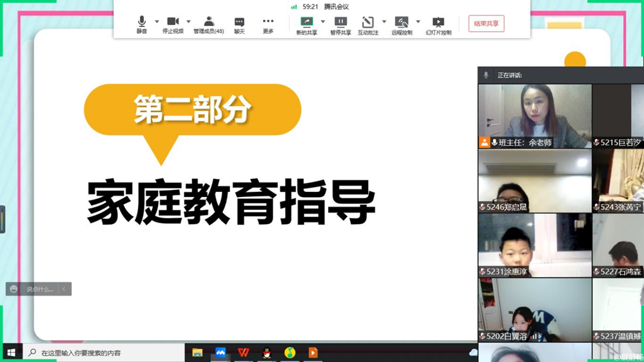Click the 第二部分 speech bubble on slide
644x362 pixels.
[x=193, y=124]
